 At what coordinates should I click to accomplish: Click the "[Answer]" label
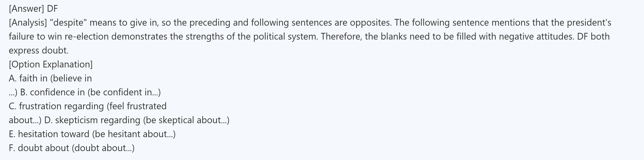(26, 9)
